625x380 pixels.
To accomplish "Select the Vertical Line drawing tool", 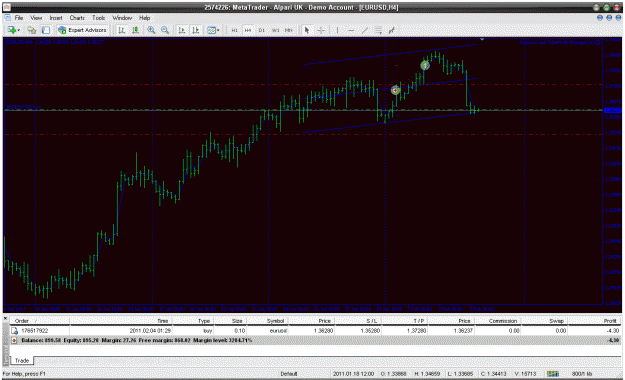I will click(x=337, y=30).
